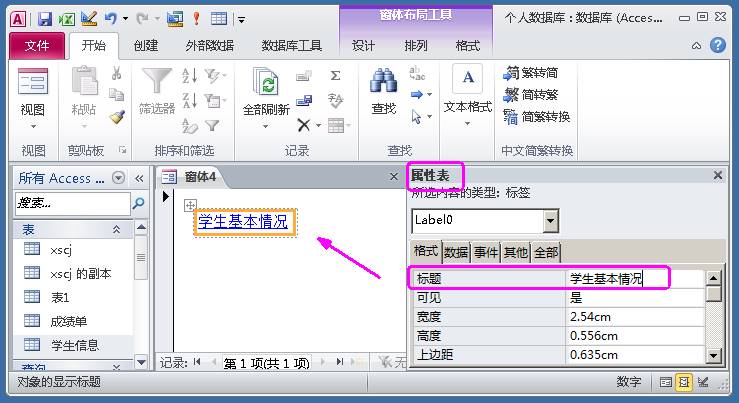
Task: Click the 简繁转换 conversion button
Action: point(537,116)
